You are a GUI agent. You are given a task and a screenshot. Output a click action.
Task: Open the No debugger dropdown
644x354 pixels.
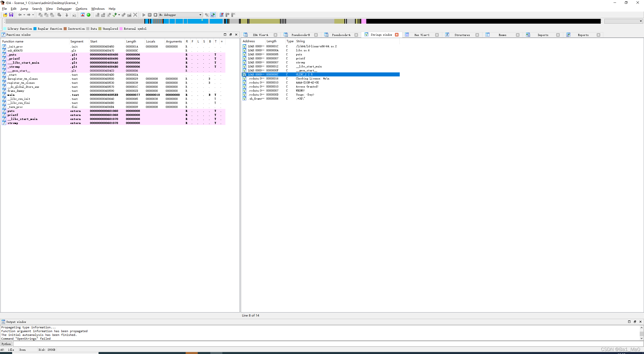[200, 15]
